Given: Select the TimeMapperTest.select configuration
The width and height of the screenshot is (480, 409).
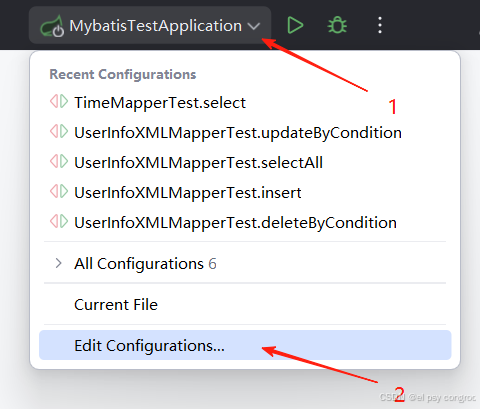Looking at the screenshot, I should (x=245, y=102).
